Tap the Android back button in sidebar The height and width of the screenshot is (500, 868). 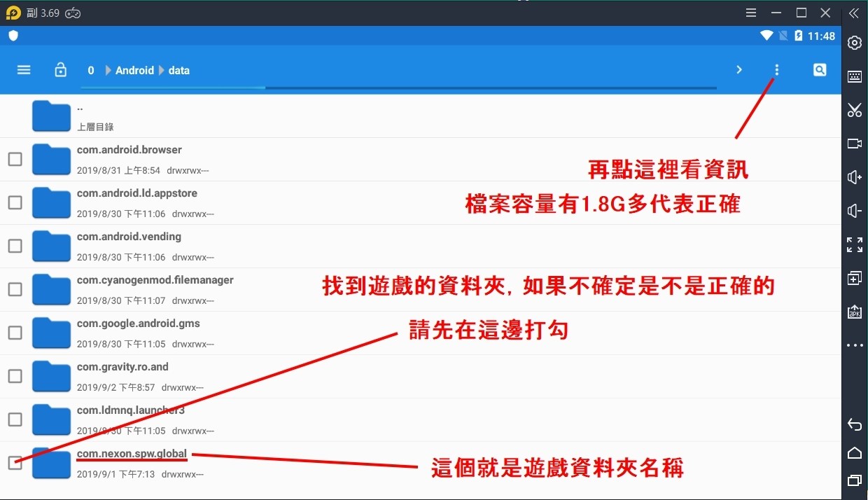(855, 424)
